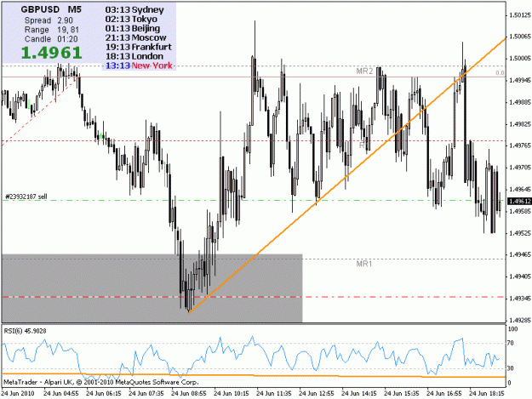The height and width of the screenshot is (399, 532).
Task: Click the 03:13 Sydney clock entry
Action: [134, 10]
